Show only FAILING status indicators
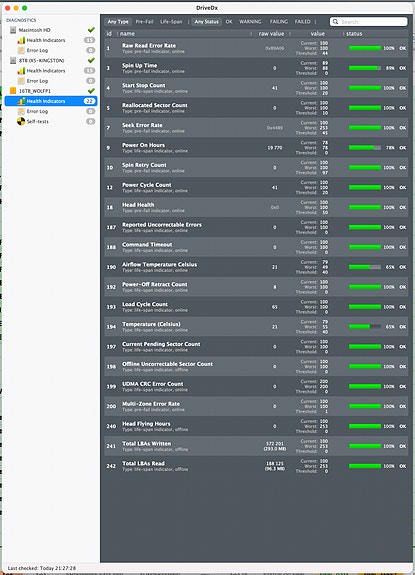The width and height of the screenshot is (415, 575). point(279,22)
